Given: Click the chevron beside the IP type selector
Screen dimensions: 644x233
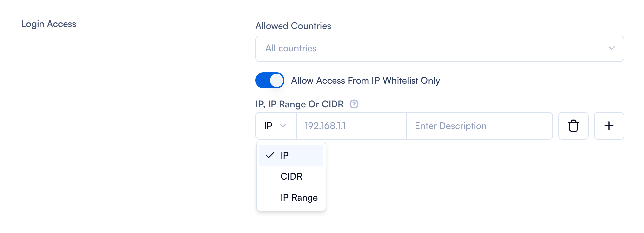Looking at the screenshot, I should (x=283, y=126).
